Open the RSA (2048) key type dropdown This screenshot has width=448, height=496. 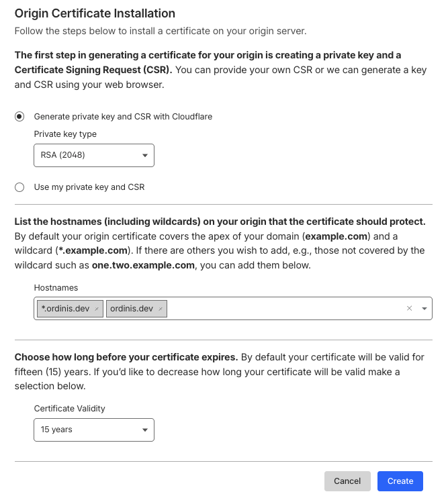93,156
